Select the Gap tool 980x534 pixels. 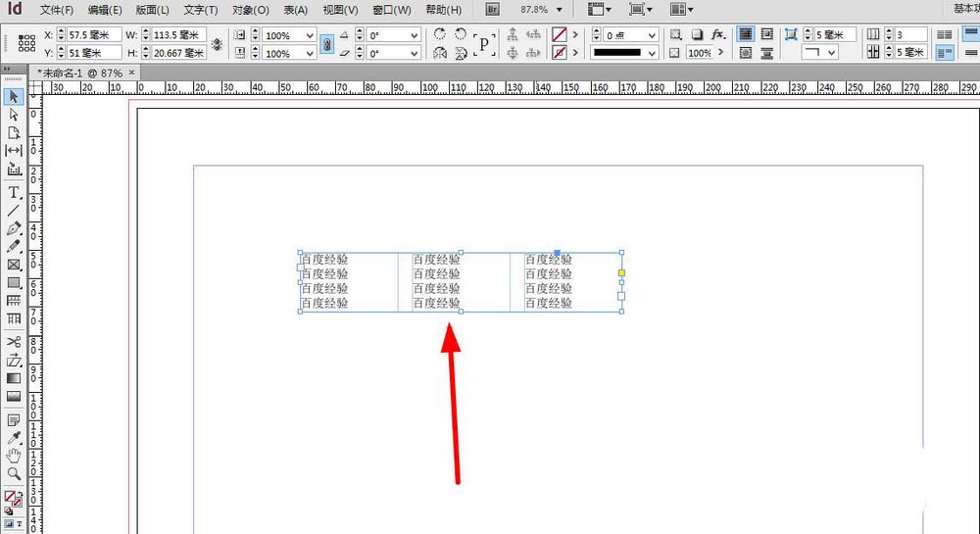[x=14, y=151]
